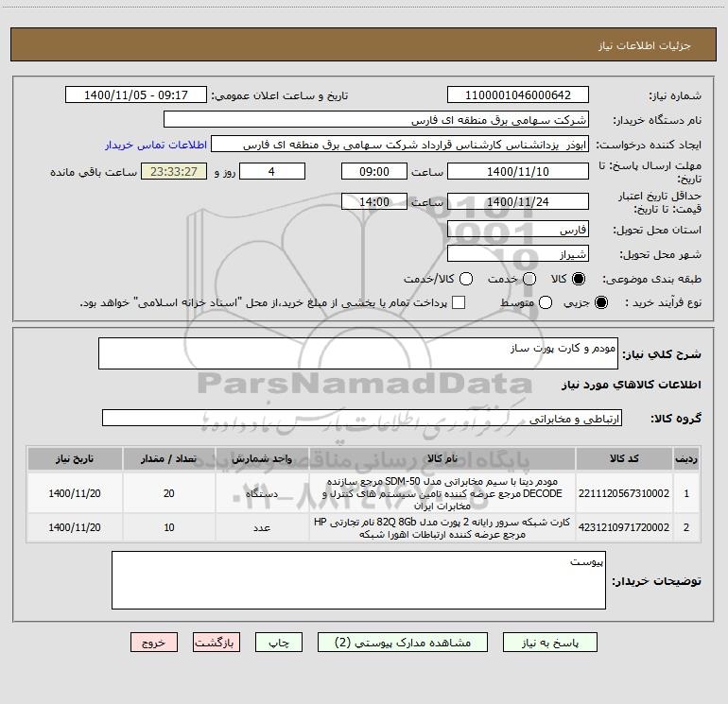Click the quantity cell showing 20
728x704 pixels.
click(168, 493)
